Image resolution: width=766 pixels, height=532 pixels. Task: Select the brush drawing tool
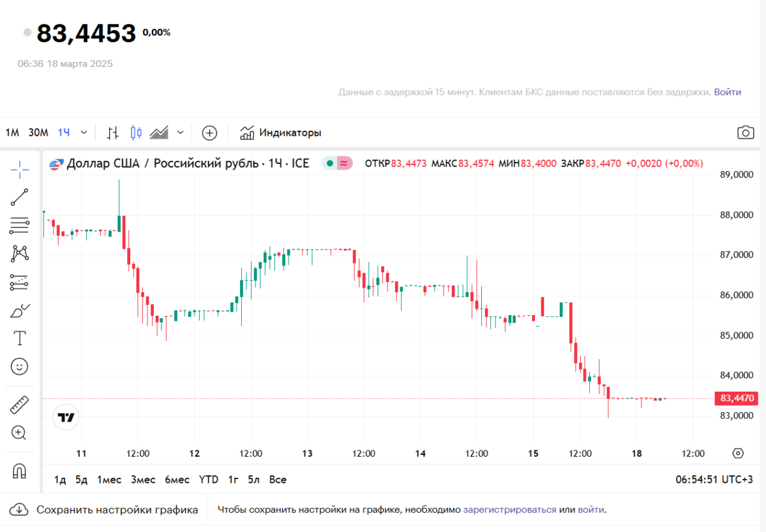(x=20, y=311)
